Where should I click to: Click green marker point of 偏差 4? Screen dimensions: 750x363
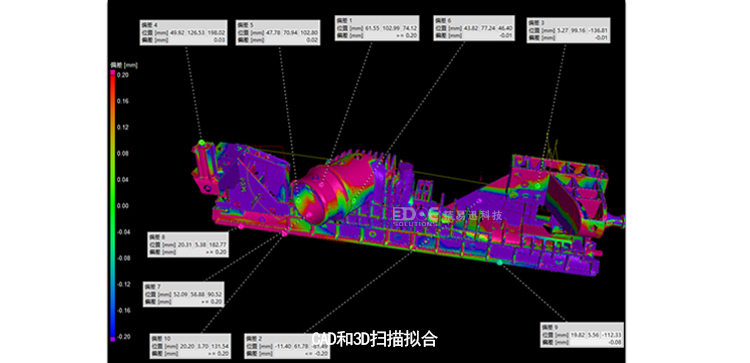pyautogui.click(x=201, y=143)
